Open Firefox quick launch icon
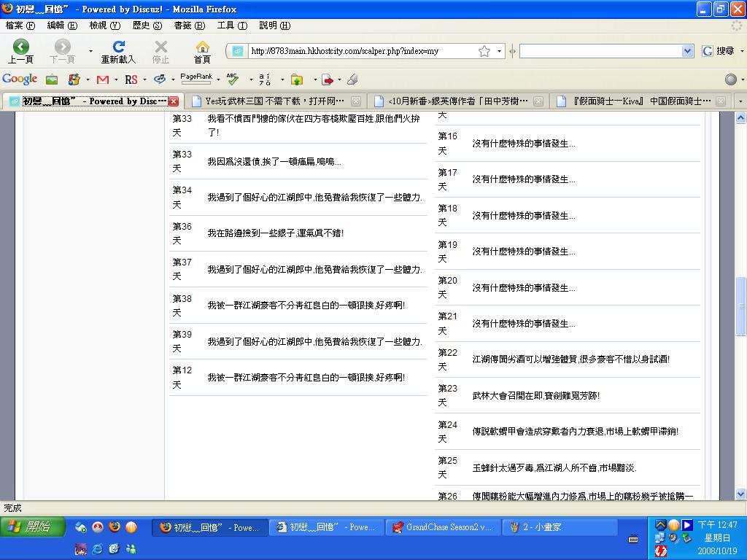 point(115,526)
